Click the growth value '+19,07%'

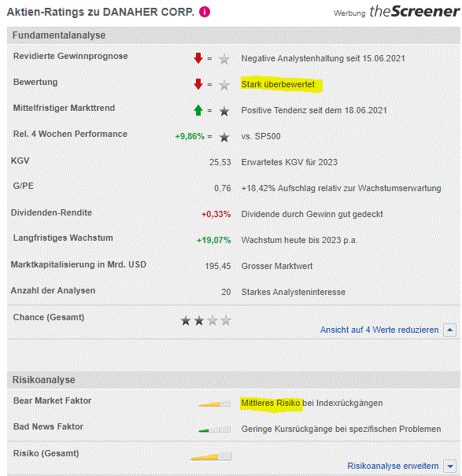213,240
